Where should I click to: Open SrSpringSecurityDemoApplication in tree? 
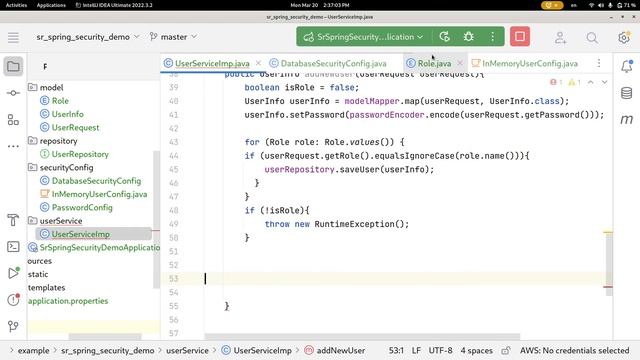pyautogui.click(x=100, y=247)
